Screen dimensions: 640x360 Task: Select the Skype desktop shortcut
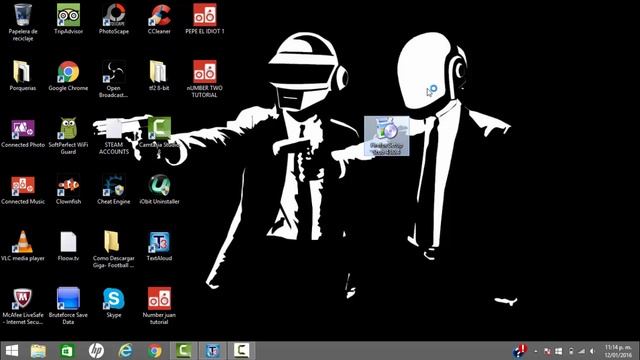(x=113, y=303)
